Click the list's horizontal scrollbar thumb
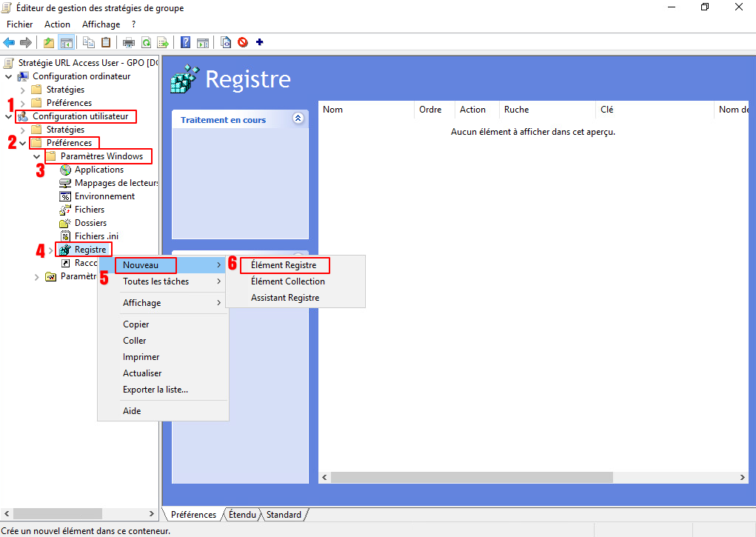The width and height of the screenshot is (756, 537). (466, 478)
